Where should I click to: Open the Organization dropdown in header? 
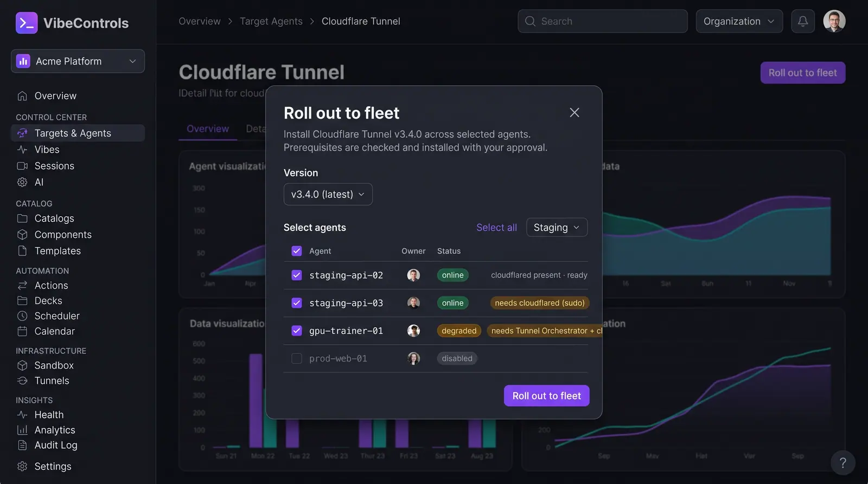point(739,21)
